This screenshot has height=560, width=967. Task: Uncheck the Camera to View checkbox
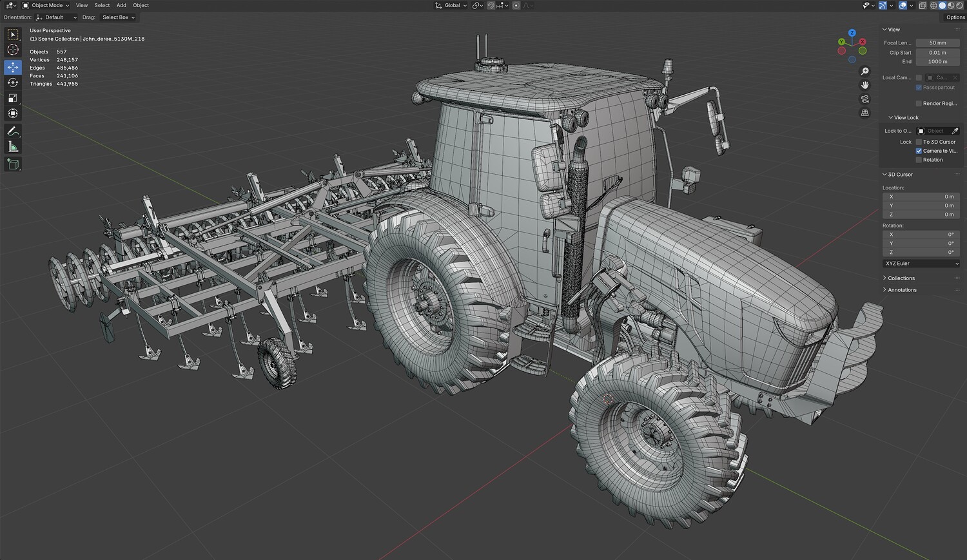pos(919,151)
